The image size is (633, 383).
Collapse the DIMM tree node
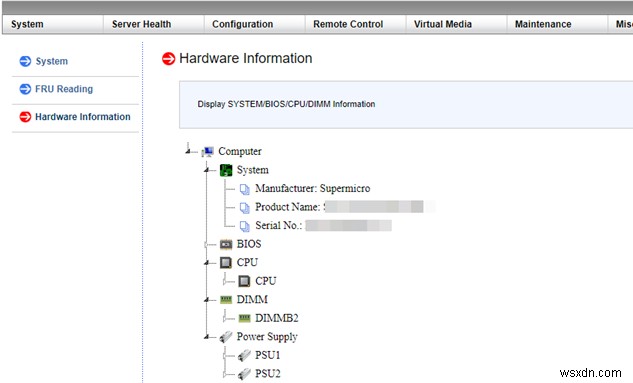pyautogui.click(x=207, y=299)
